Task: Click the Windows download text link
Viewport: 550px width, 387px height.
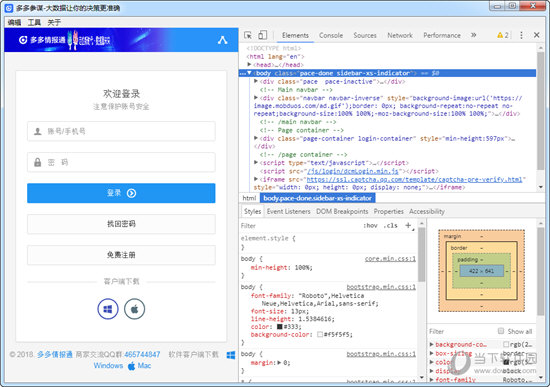Action: click(108, 366)
